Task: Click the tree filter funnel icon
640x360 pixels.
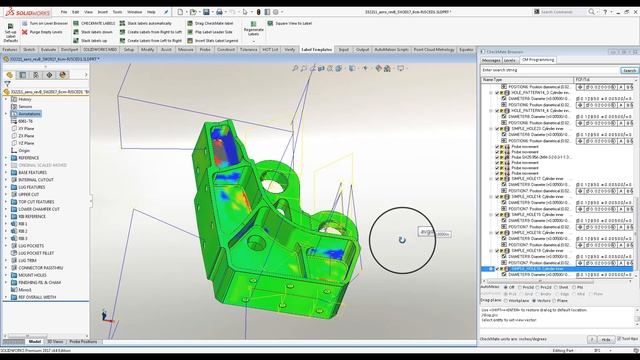Action: click(x=7, y=84)
